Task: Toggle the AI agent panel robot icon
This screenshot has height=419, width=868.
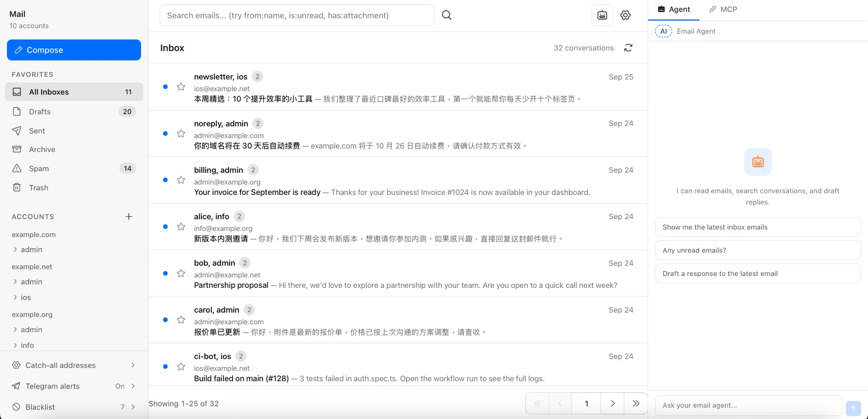Action: (x=602, y=15)
